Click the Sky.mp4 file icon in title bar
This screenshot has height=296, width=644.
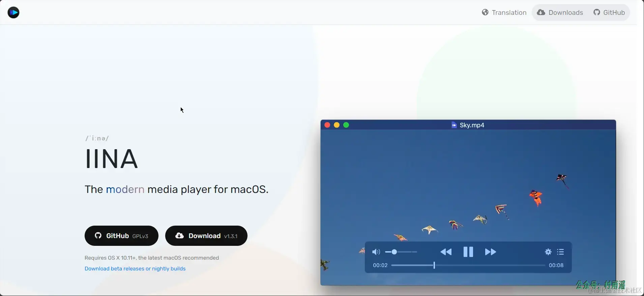click(454, 125)
